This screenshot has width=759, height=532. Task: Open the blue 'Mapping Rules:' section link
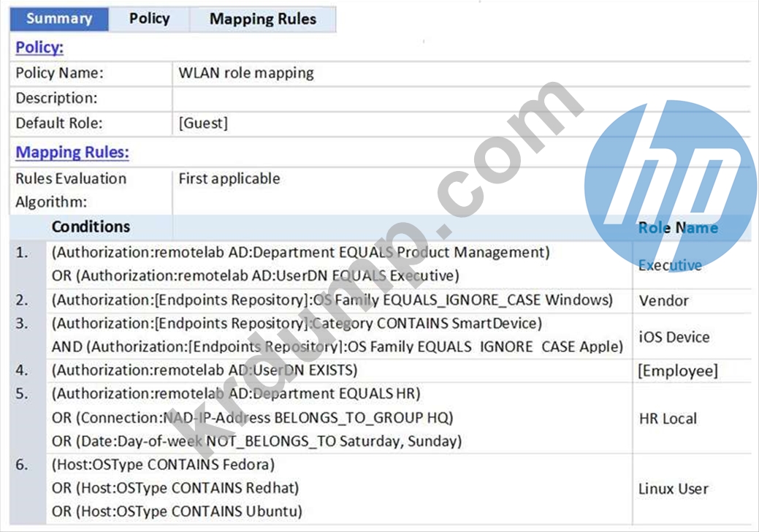tap(72, 152)
